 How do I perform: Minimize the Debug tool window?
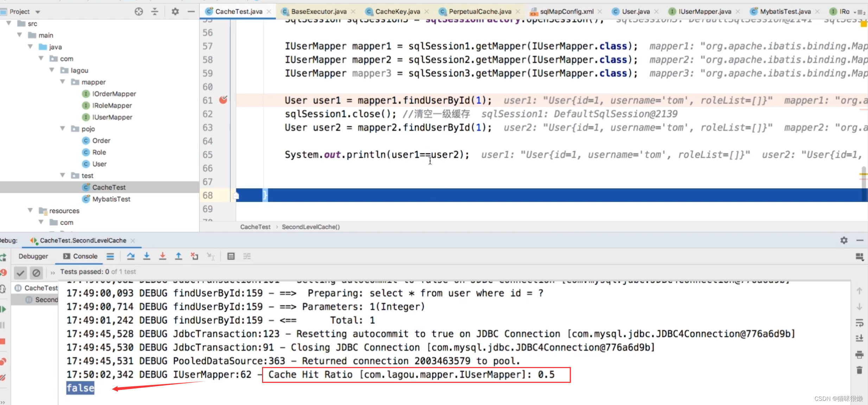tap(860, 240)
